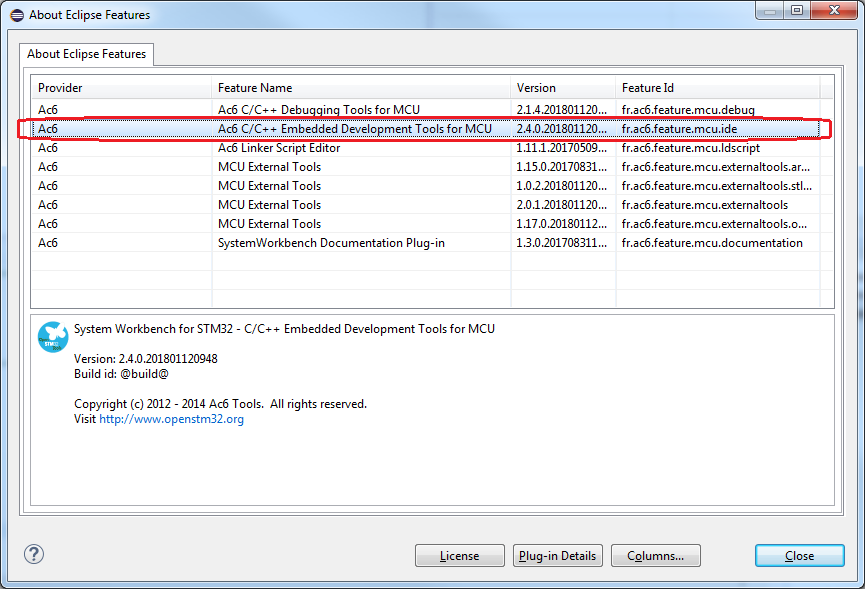Visit the openstm32.org link
The image size is (865, 589).
click(x=171, y=419)
